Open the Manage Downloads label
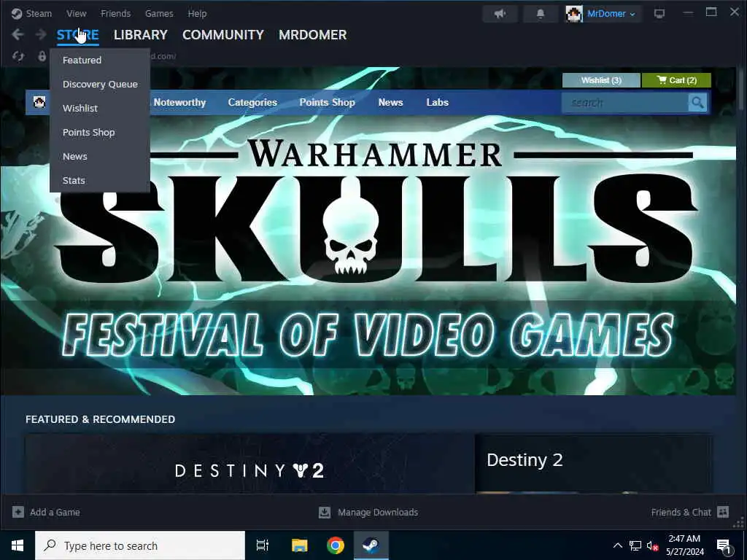Screen dimensions: 747x560 [378, 512]
